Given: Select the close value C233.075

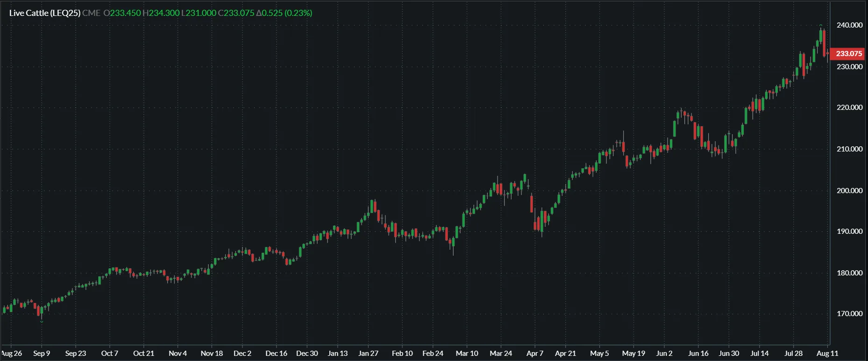Looking at the screenshot, I should [236, 13].
